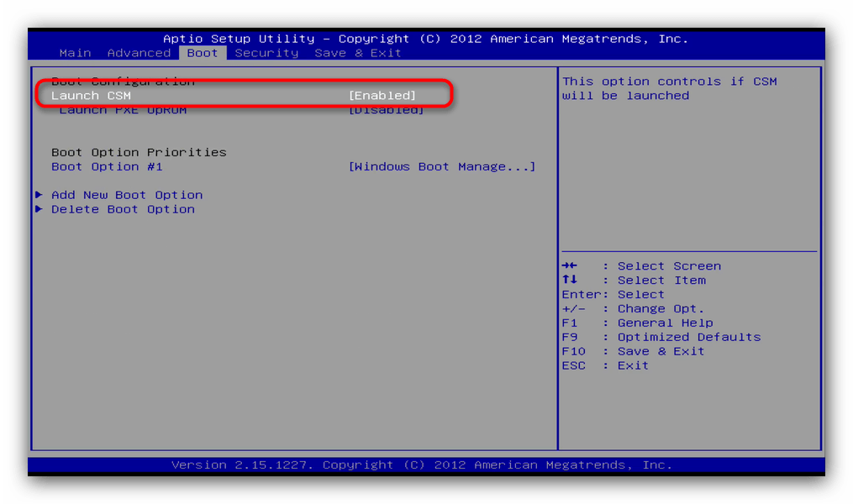The width and height of the screenshot is (853, 504).
Task: Open Delete Boot Option submenu
Action: coord(123,209)
